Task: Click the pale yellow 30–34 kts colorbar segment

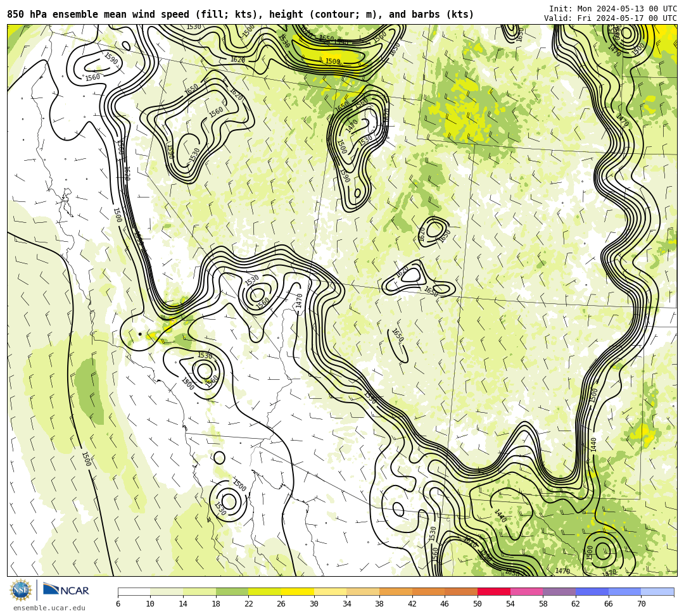Action: (x=330, y=591)
